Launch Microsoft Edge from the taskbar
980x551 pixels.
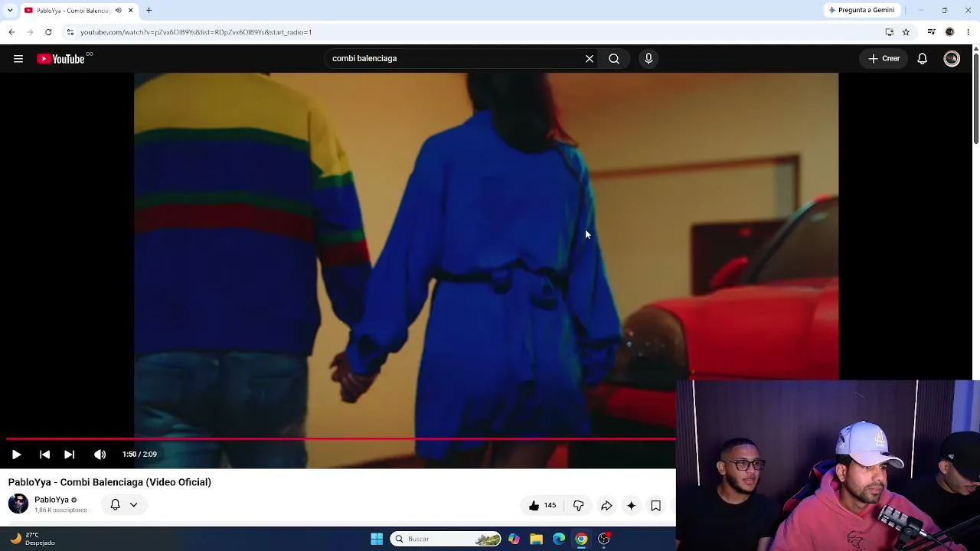click(x=559, y=539)
